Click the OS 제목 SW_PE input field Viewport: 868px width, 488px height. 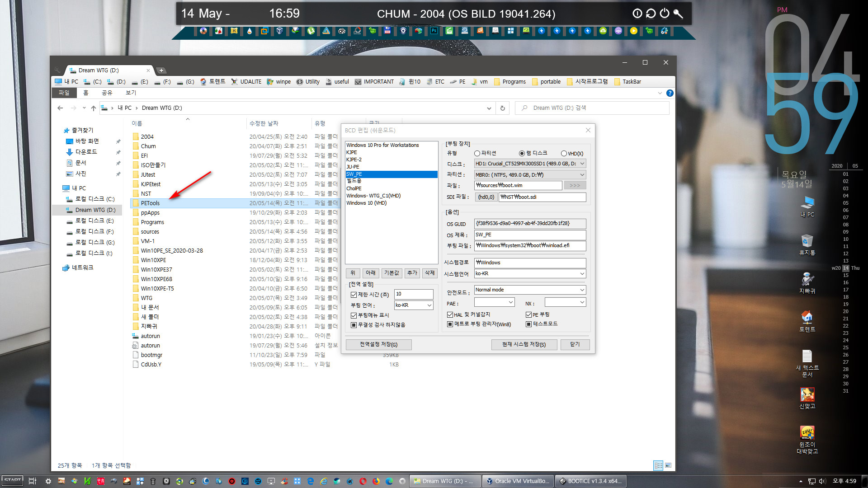click(x=530, y=235)
